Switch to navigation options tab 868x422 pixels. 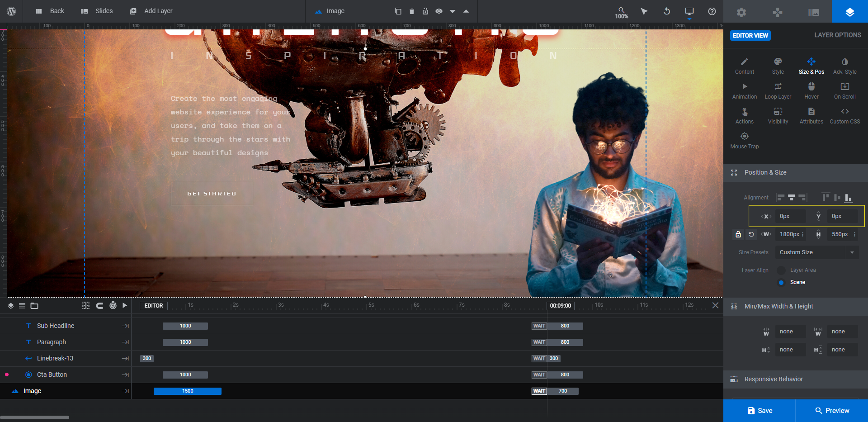778,12
